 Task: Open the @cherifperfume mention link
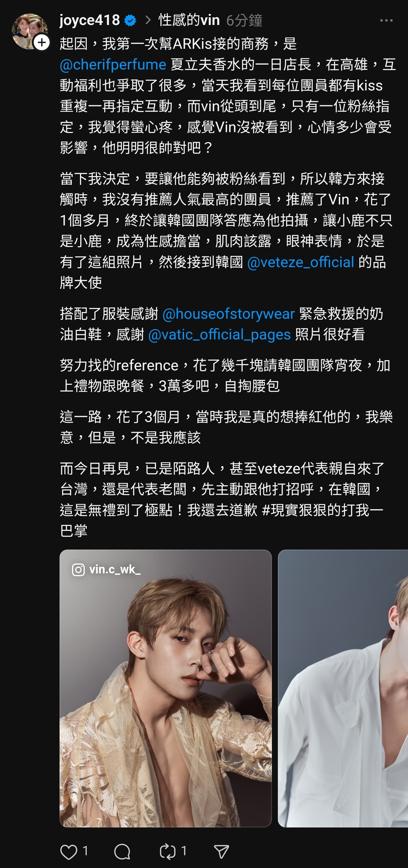coord(113,64)
